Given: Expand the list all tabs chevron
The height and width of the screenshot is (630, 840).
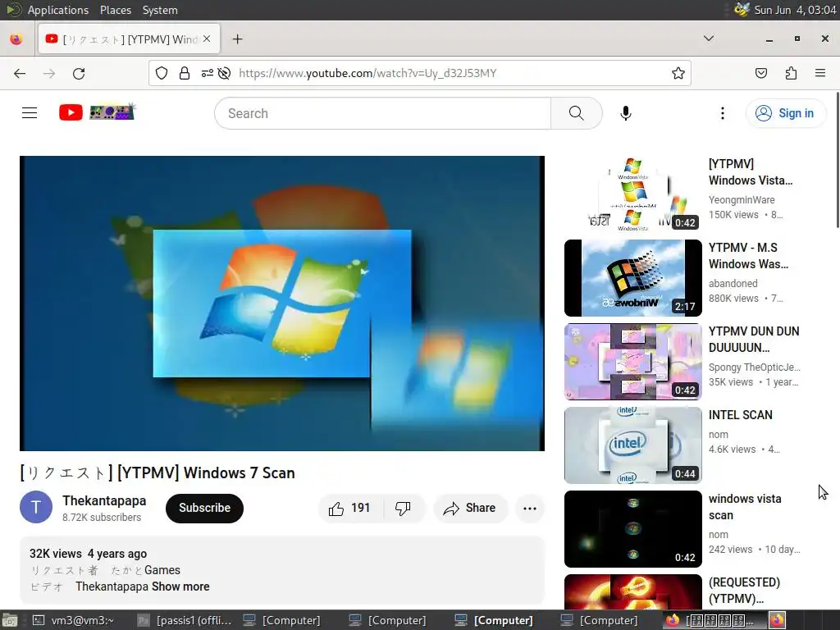Looking at the screenshot, I should pos(708,39).
